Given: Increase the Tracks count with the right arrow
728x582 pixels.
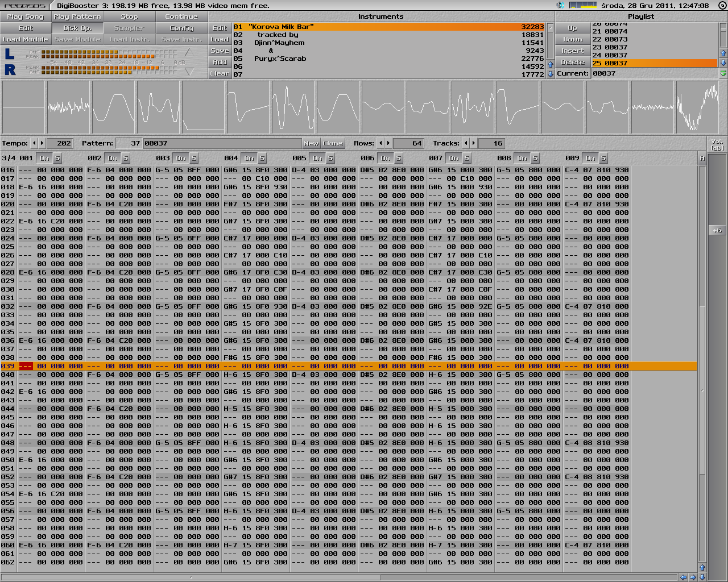Looking at the screenshot, I should click(x=473, y=143).
